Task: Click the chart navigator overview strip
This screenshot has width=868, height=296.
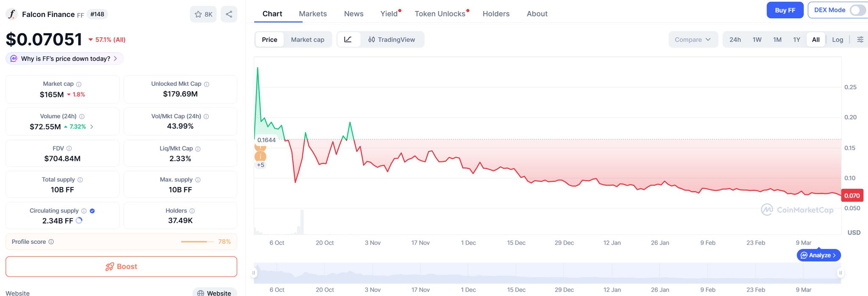Action: [547, 273]
